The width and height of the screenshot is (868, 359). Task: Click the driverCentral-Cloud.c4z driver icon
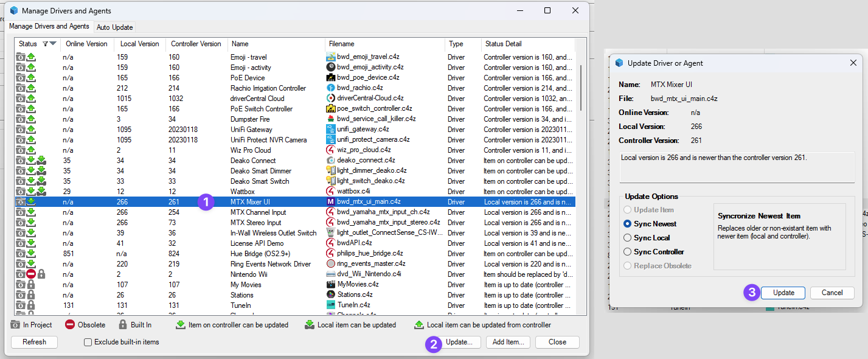tap(331, 99)
